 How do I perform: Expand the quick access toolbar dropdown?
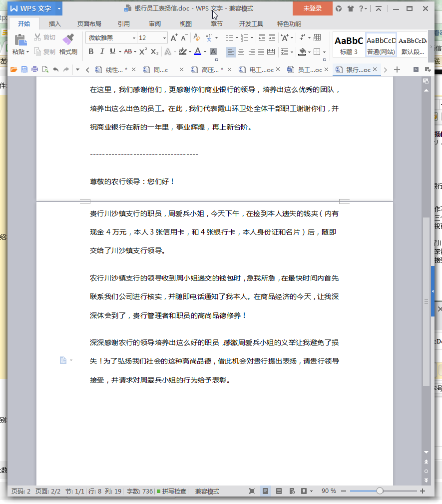[78, 69]
